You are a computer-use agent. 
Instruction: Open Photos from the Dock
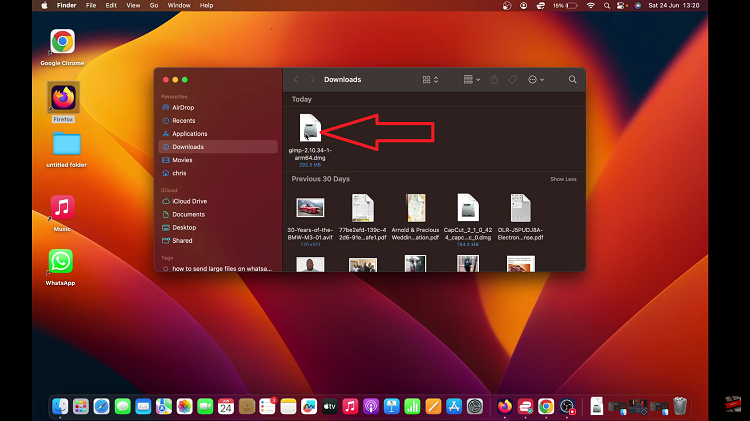coord(185,407)
